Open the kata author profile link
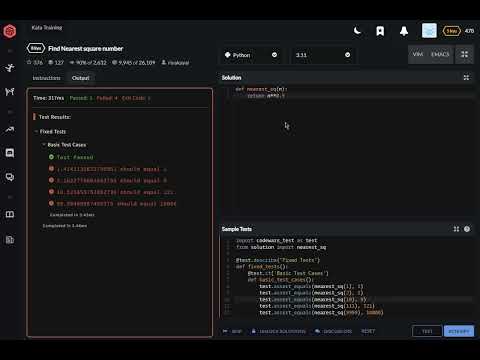Screen dimensions: 480x360 175,62
